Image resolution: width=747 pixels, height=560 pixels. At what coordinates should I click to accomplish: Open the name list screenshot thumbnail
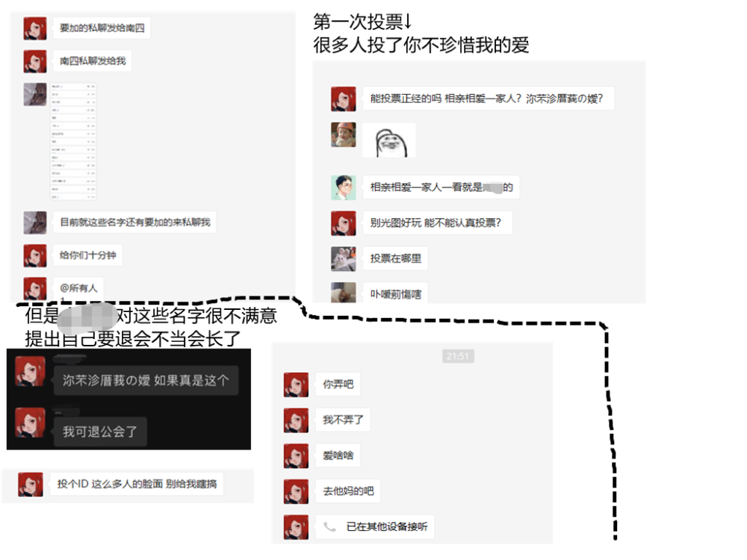(74, 141)
